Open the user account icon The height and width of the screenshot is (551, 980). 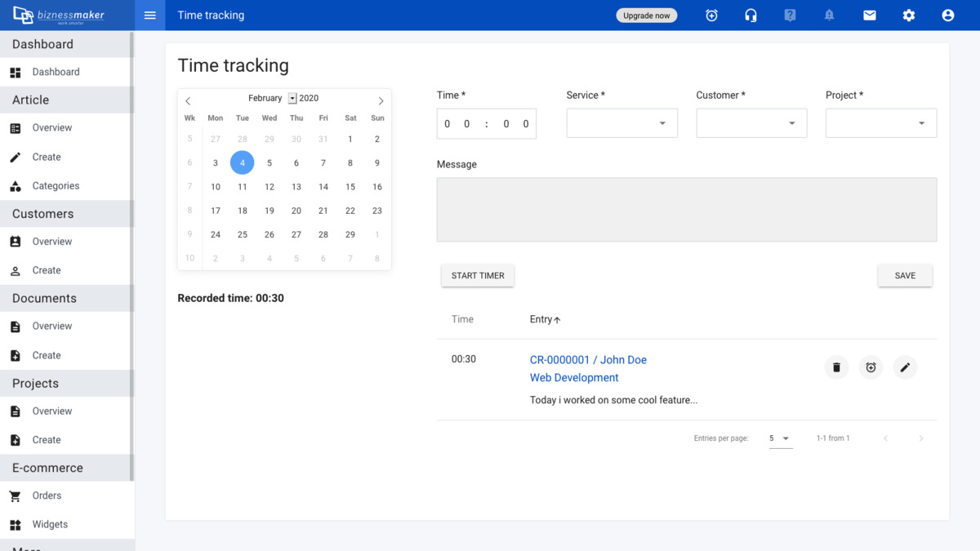point(947,16)
